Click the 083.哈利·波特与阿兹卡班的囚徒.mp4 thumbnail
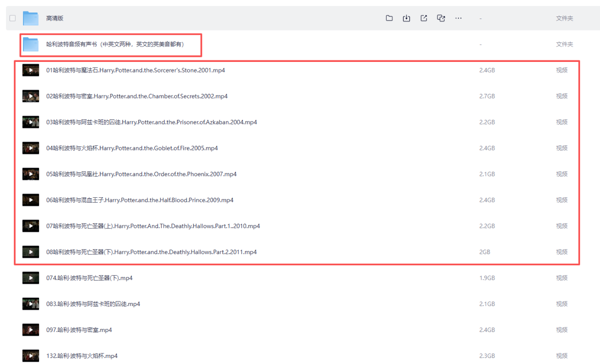 30,304
